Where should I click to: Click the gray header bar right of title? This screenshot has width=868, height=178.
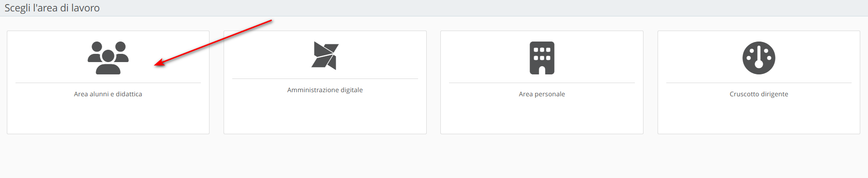483,8
